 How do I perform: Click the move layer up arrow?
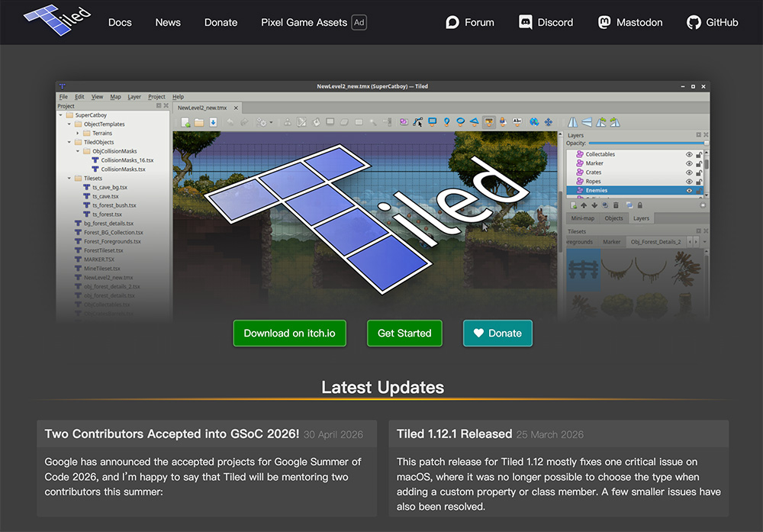pyautogui.click(x=584, y=205)
